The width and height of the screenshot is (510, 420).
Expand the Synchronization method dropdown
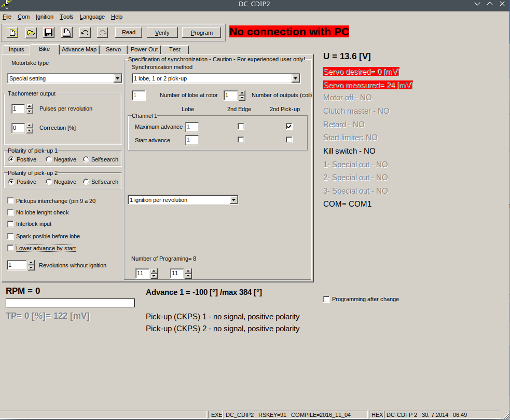[295, 78]
